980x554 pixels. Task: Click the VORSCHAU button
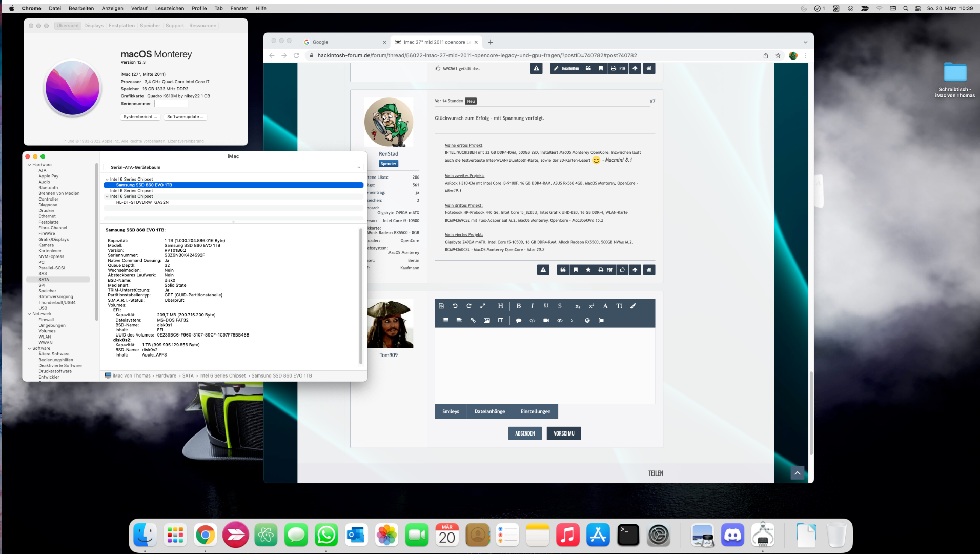coord(564,434)
